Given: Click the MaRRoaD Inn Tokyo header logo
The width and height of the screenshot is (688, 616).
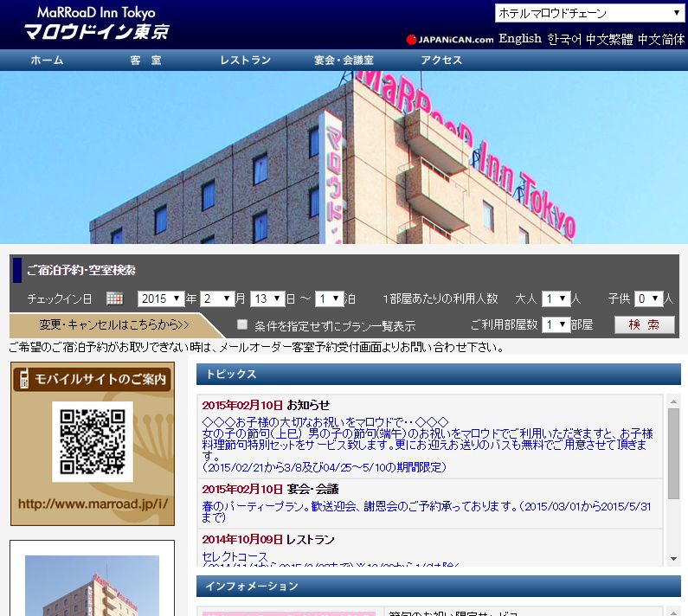Looking at the screenshot, I should tap(97, 23).
